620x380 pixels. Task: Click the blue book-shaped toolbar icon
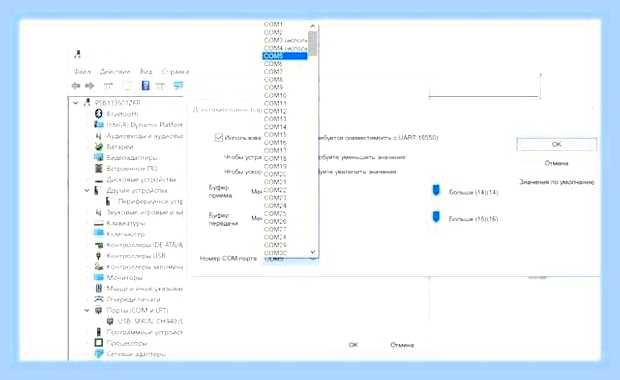(x=146, y=85)
